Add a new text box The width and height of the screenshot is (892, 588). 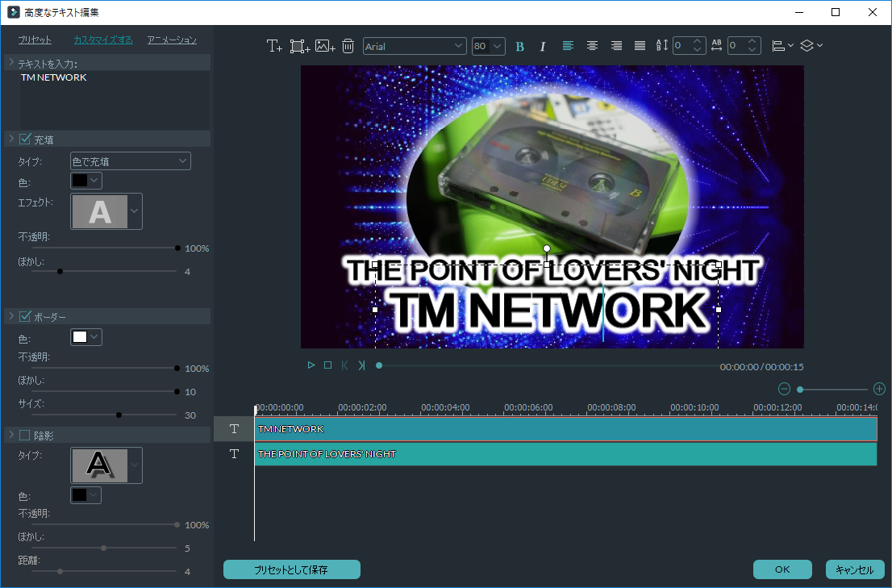click(x=274, y=46)
